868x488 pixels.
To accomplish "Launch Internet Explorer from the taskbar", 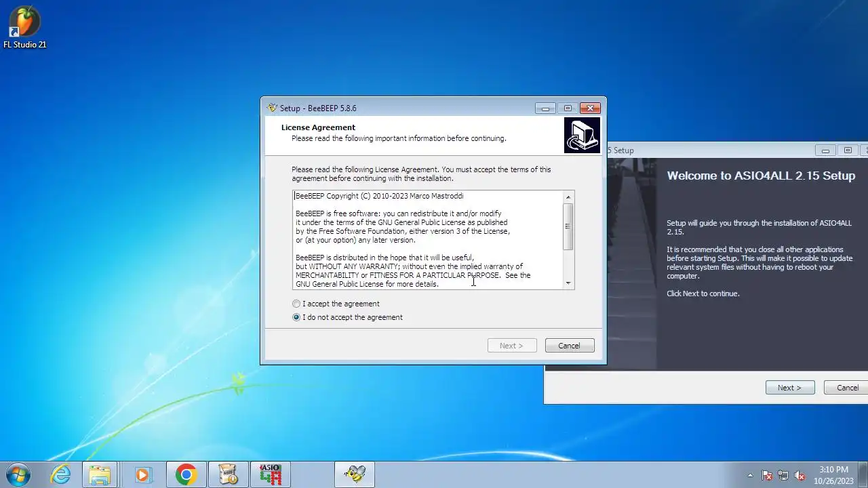I will coord(61,475).
